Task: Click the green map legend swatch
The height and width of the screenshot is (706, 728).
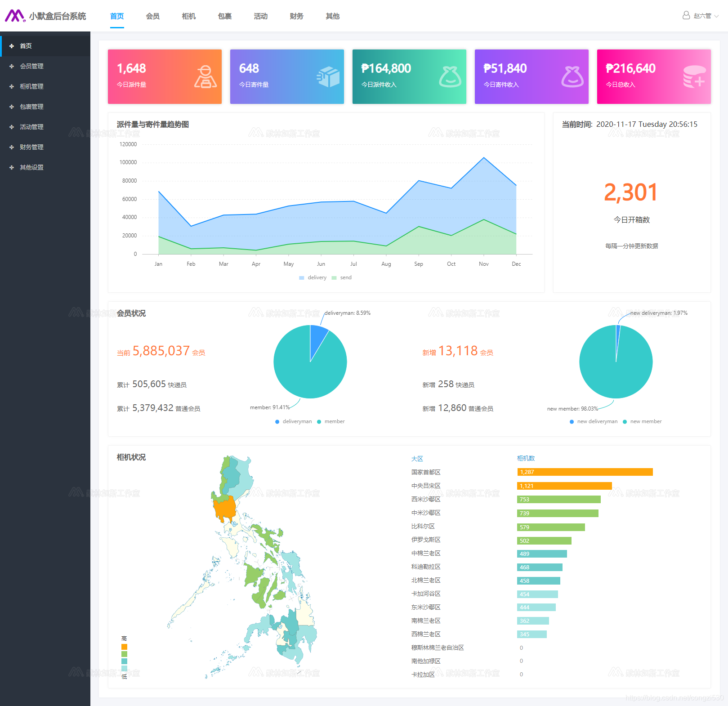Action: pos(124,654)
